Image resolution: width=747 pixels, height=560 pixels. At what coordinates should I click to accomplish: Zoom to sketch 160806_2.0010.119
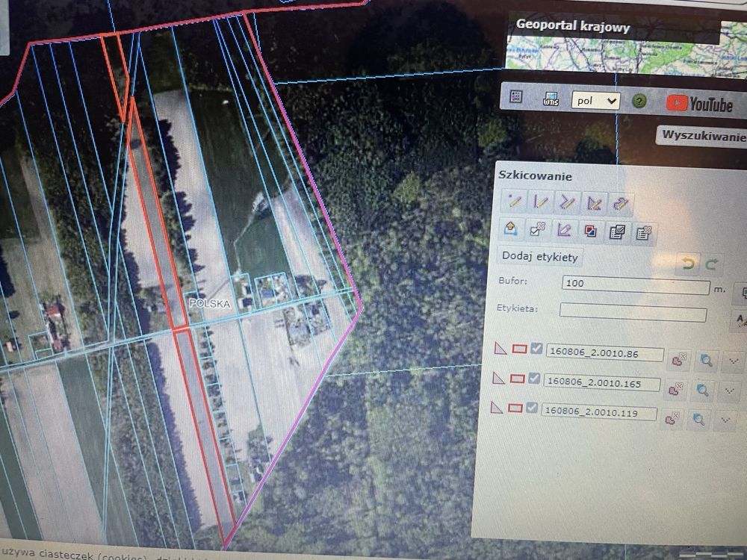point(699,420)
